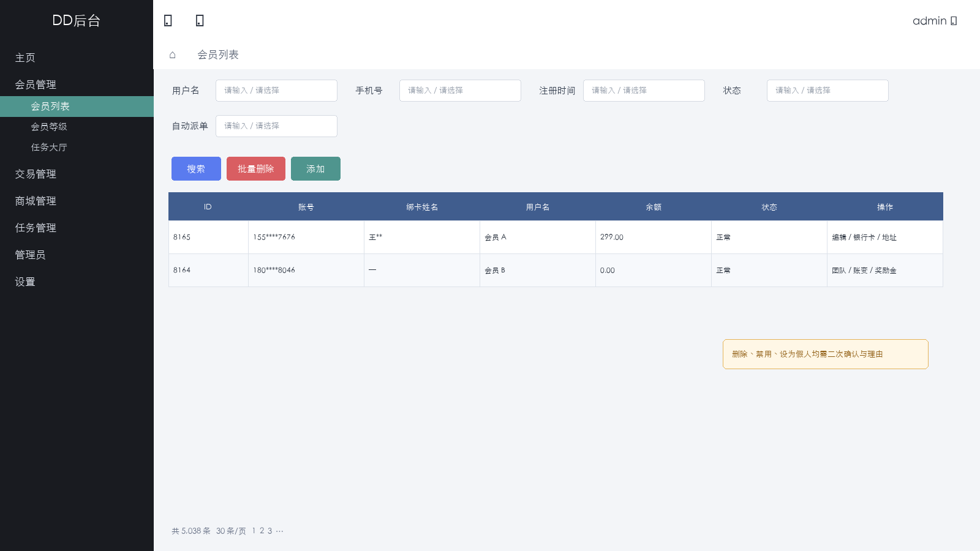The height and width of the screenshot is (551, 980).
Task: Go to pagination page 3
Action: coord(269,531)
